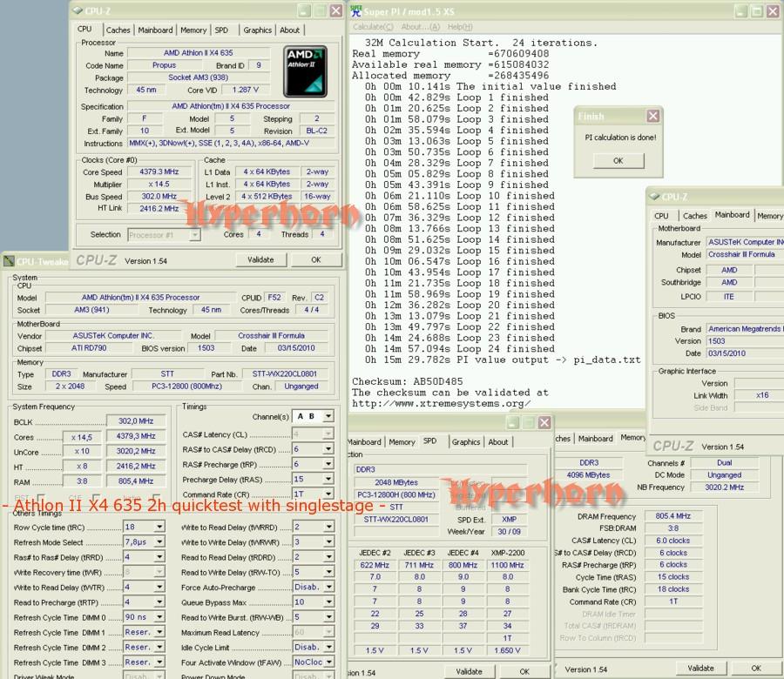This screenshot has width=784, height=679.
Task: Open Command Rate (CR) dropdown
Action: [x=328, y=494]
